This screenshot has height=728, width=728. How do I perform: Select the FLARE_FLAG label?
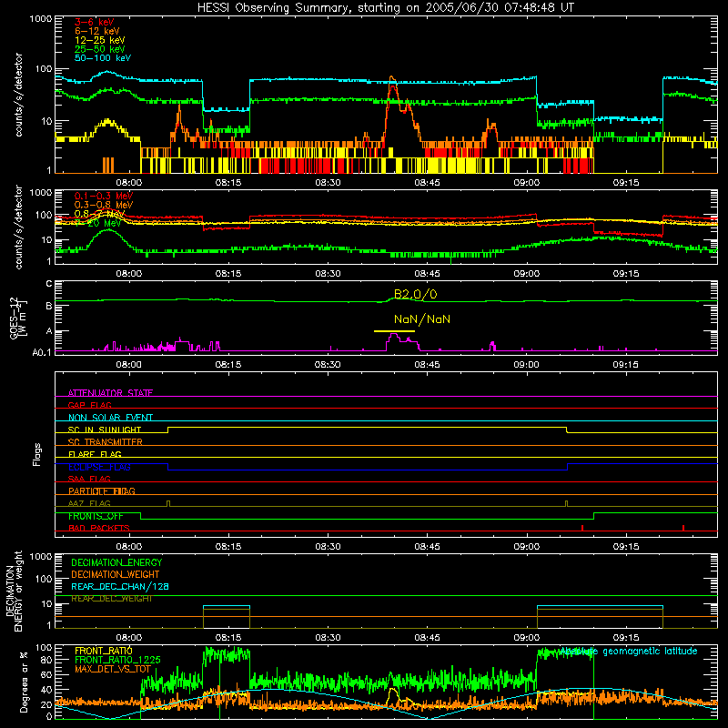[95, 454]
